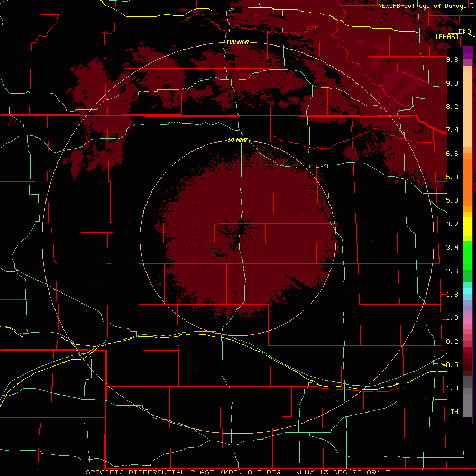Click the 7.4 value on the color scale
Viewport: 476px width, 476px height.
tap(452, 130)
